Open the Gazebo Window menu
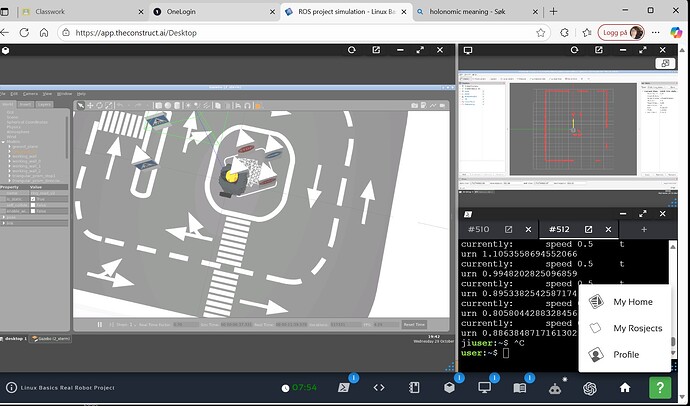This screenshot has width=690, height=406. pyautogui.click(x=64, y=94)
